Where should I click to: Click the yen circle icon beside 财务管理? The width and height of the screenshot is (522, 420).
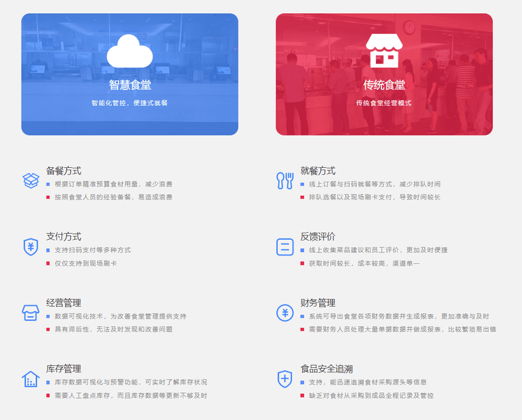(285, 313)
